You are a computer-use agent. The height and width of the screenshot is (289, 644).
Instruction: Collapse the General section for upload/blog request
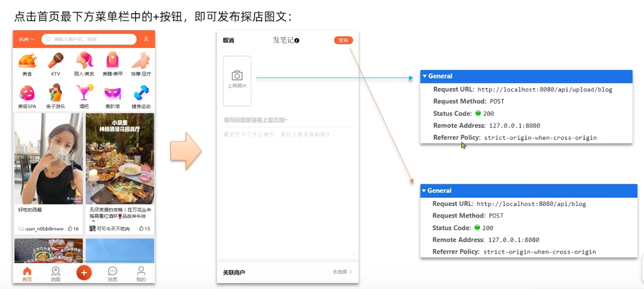coord(425,76)
